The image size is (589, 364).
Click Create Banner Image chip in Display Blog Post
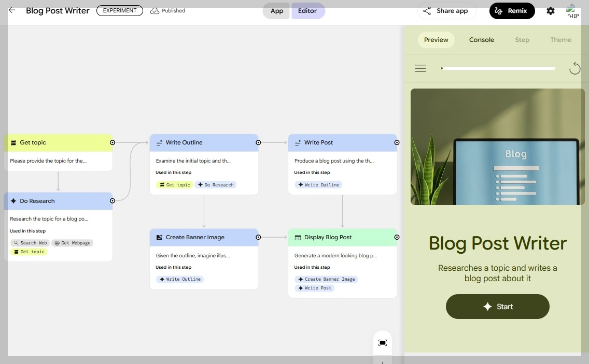pyautogui.click(x=327, y=279)
